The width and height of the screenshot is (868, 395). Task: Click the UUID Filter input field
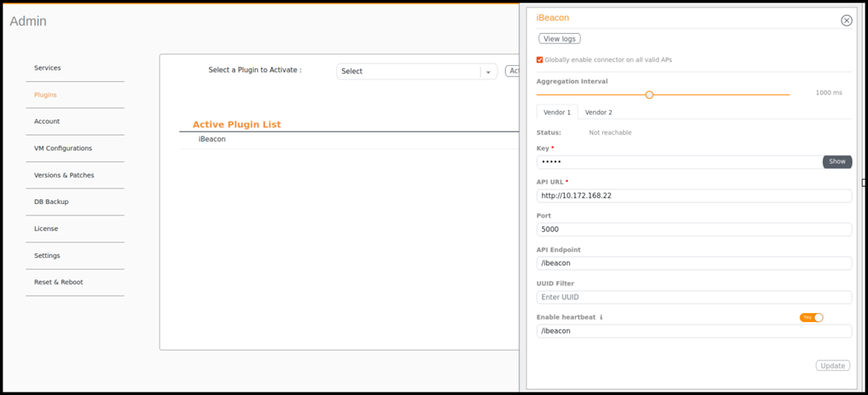(x=694, y=297)
